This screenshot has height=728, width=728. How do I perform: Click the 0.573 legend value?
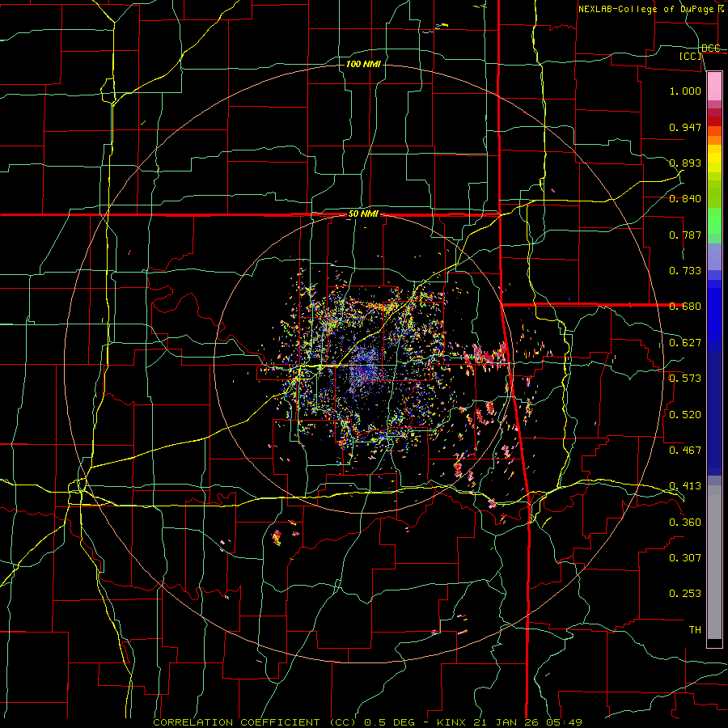point(685,379)
